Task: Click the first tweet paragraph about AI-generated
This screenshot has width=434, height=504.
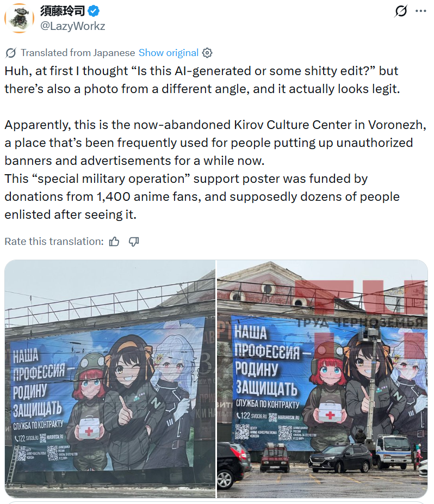Action: coord(202,79)
